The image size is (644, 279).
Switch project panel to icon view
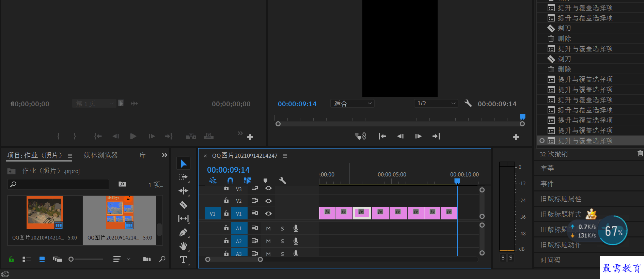tap(42, 259)
